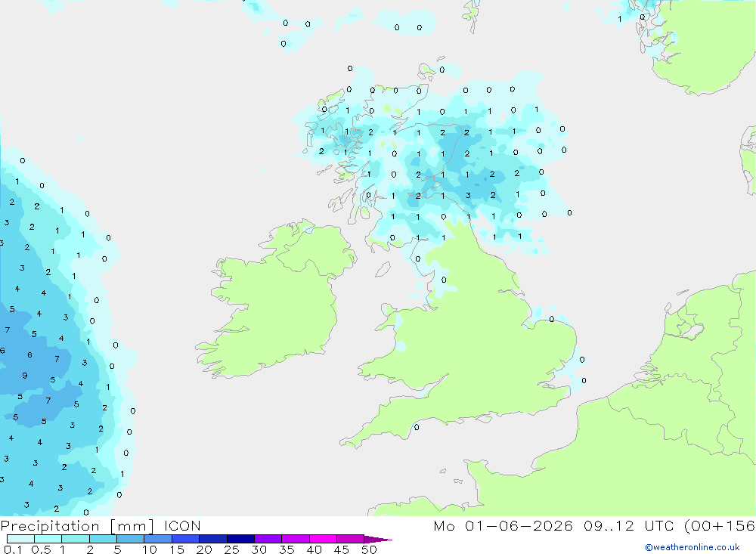The height and width of the screenshot is (554, 756).
Task: Choose the 20–25 mm dark blue legend swatch
Action: (213, 539)
